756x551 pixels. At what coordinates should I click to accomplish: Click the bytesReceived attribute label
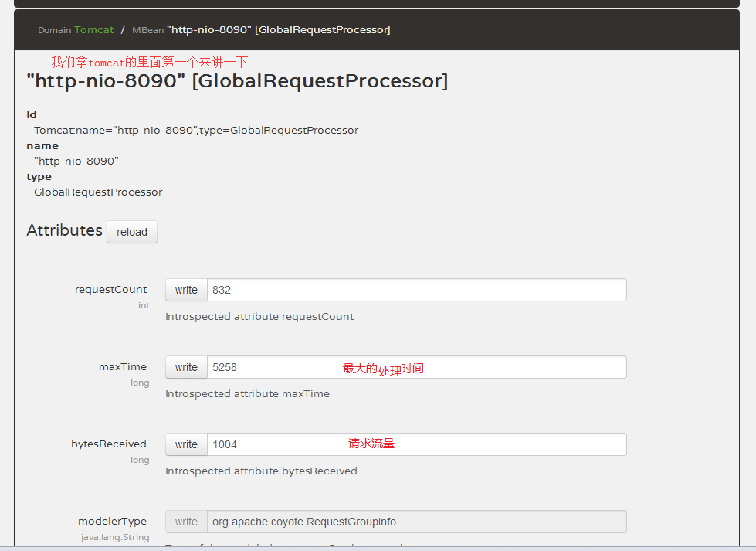[x=109, y=444]
